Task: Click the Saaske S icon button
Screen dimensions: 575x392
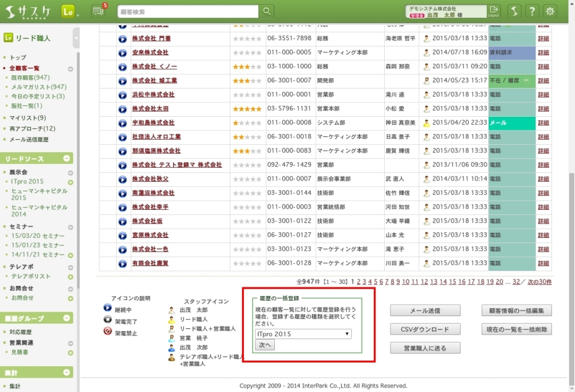Action: click(x=515, y=11)
